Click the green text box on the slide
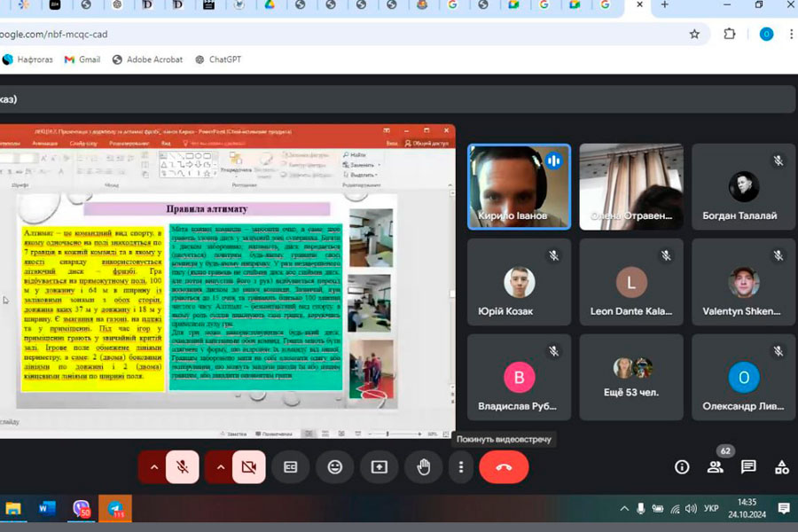798x532 pixels. coord(255,307)
